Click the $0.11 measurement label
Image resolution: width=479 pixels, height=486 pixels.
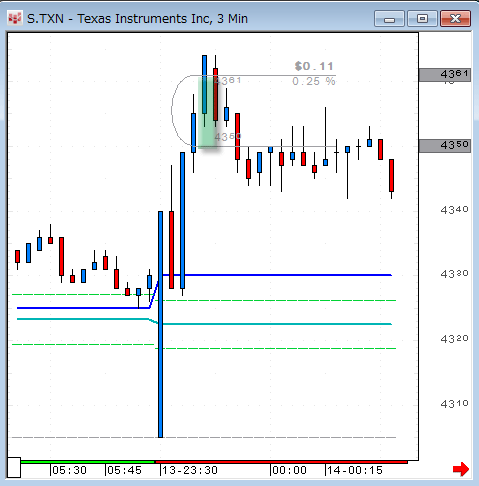[x=314, y=66]
